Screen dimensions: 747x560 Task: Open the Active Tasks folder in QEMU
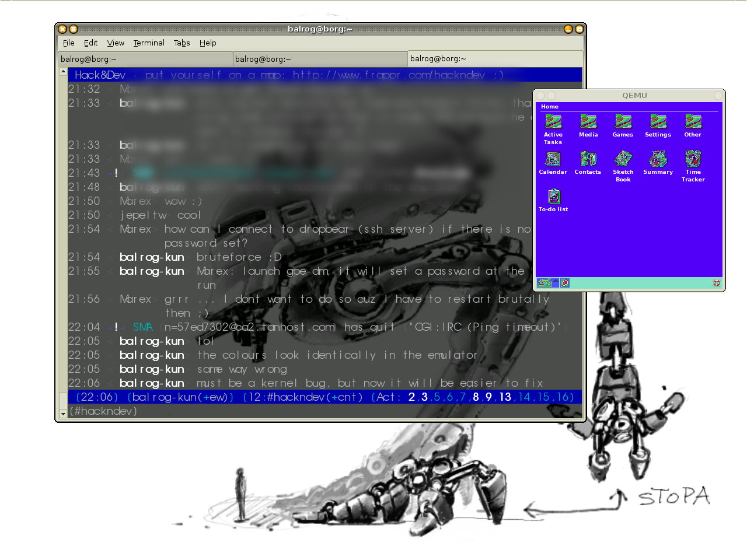tap(553, 129)
